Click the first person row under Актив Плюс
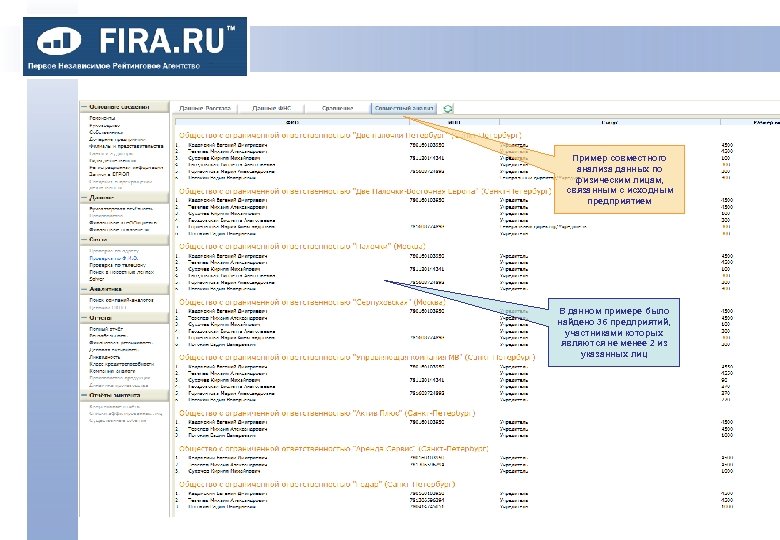Image resolution: width=780 pixels, height=540 pixels. [227, 422]
